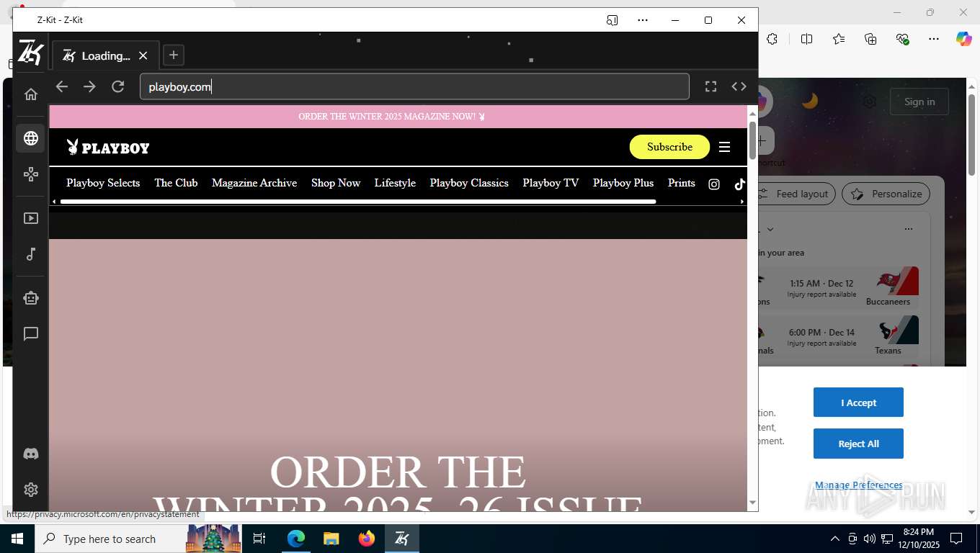980x553 pixels.
Task: Open Edge Copilot icon
Action: (963, 39)
